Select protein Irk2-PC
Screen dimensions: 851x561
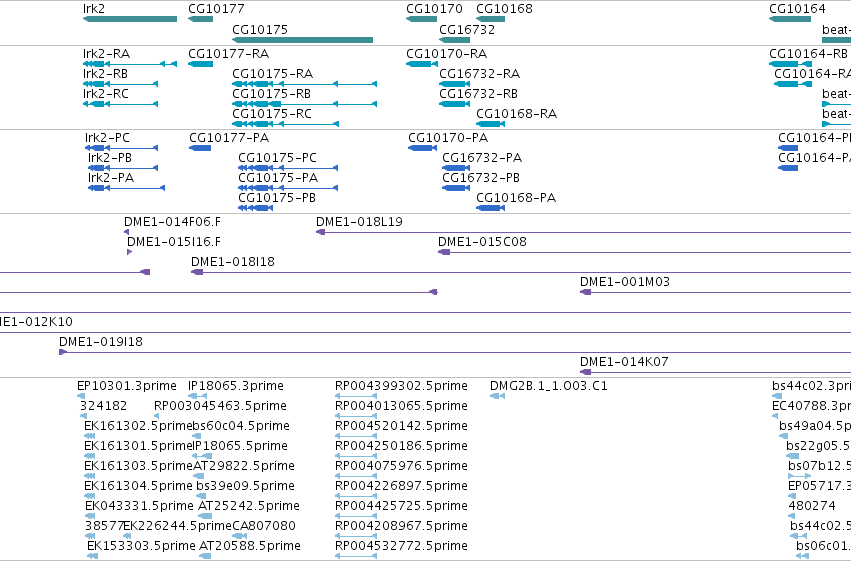tap(122, 148)
